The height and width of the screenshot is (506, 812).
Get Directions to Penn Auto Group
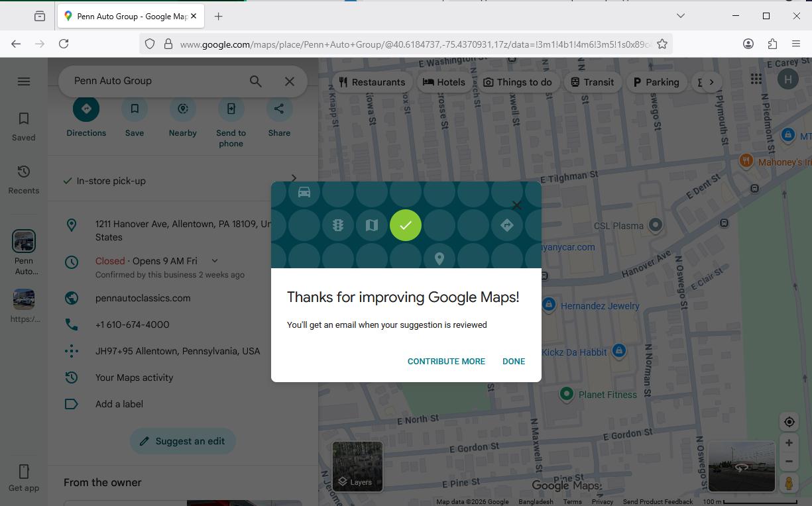[86, 109]
